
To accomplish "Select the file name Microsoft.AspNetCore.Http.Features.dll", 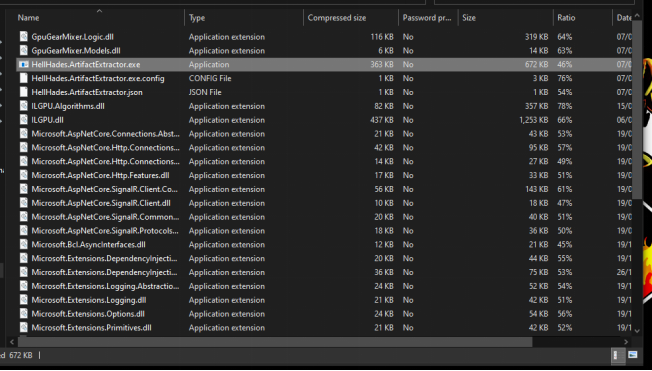I will pyautogui.click(x=100, y=175).
